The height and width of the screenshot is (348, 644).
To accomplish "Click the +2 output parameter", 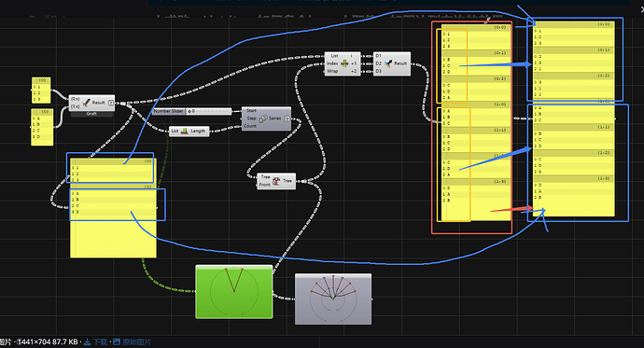I will [354, 72].
